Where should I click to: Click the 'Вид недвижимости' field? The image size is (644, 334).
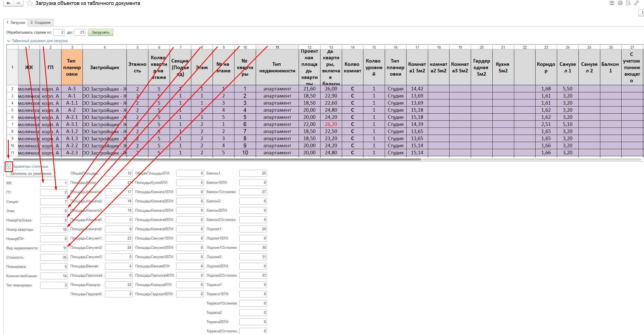pos(54,248)
